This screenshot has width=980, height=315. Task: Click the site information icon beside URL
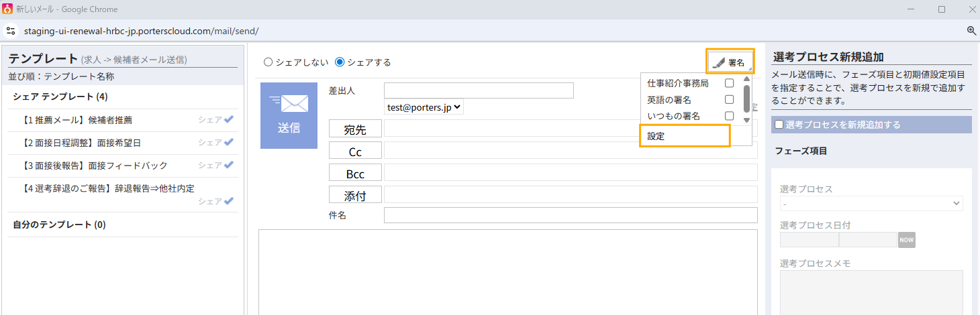pyautogui.click(x=11, y=31)
